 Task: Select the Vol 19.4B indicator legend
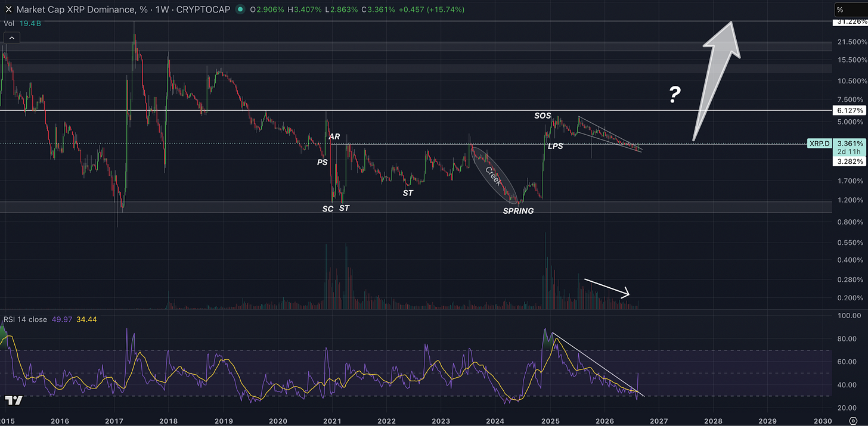(x=21, y=24)
